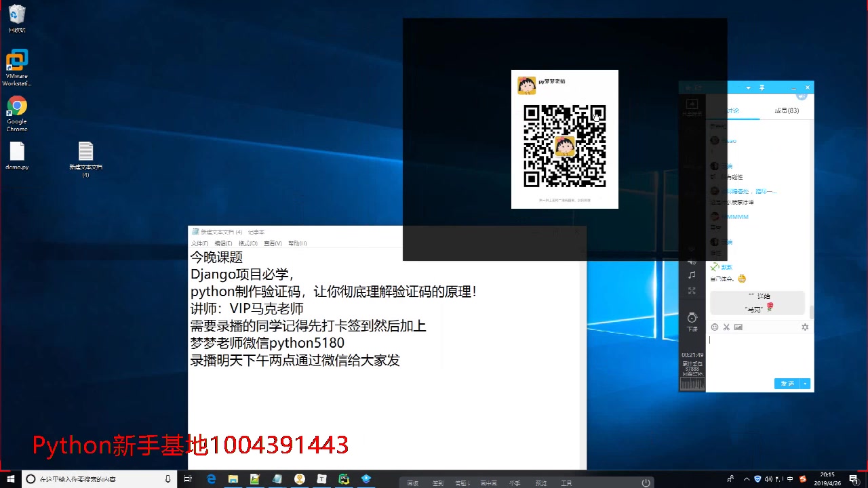Expand the send button dropdown arrow
This screenshot has width=868, height=488.
pos(806,384)
